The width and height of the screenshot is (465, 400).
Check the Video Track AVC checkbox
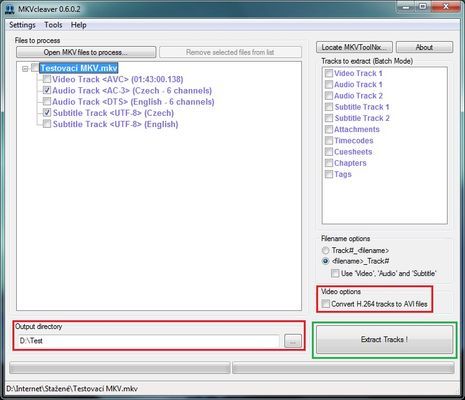click(47, 79)
